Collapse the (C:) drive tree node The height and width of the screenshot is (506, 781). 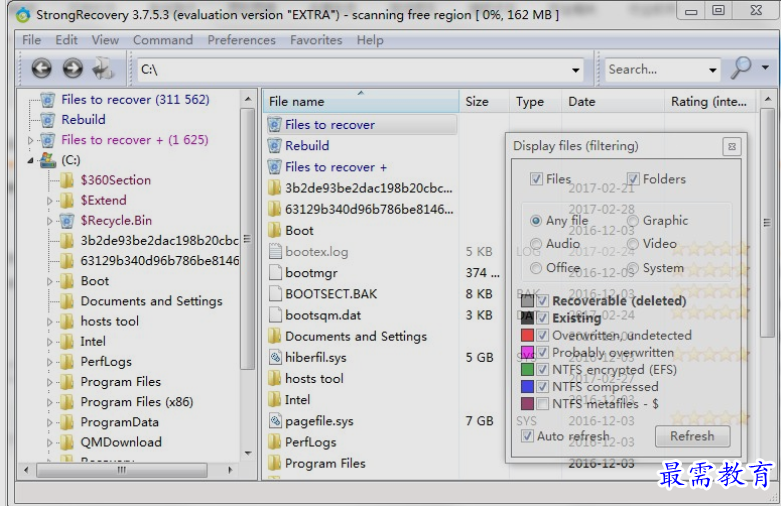[30, 160]
